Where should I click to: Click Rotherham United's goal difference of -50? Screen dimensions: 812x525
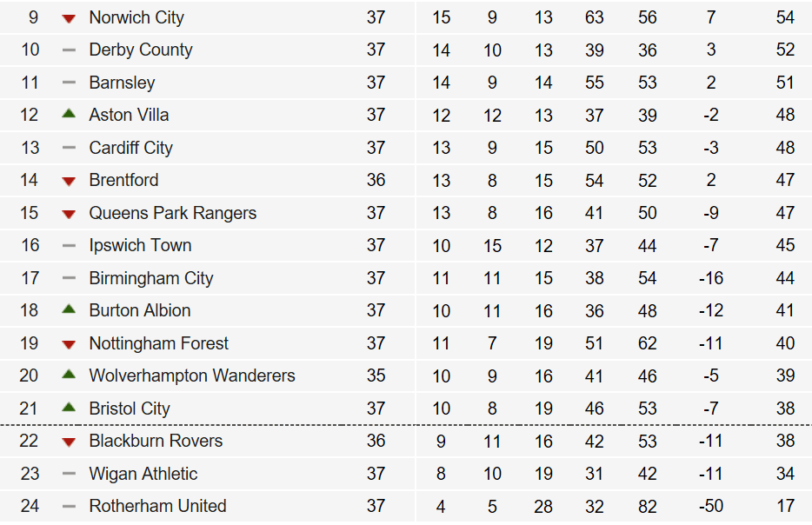[x=711, y=506]
